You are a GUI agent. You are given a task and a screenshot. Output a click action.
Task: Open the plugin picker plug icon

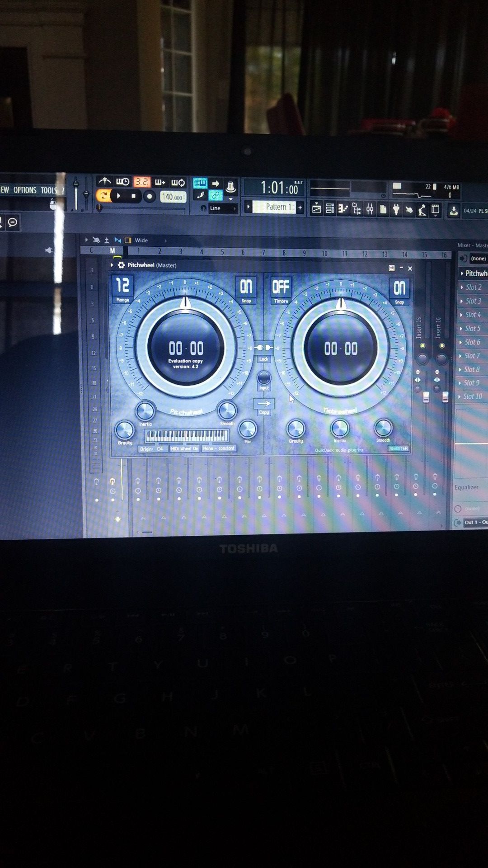coord(396,209)
